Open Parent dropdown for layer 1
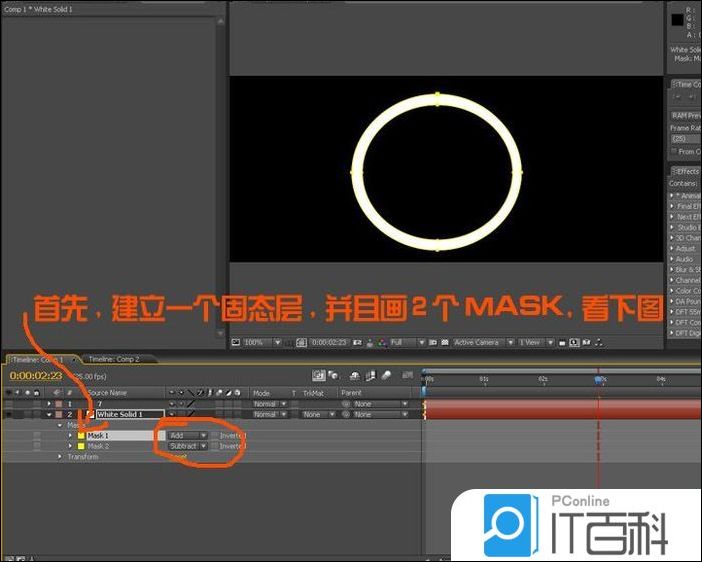 pyautogui.click(x=381, y=404)
